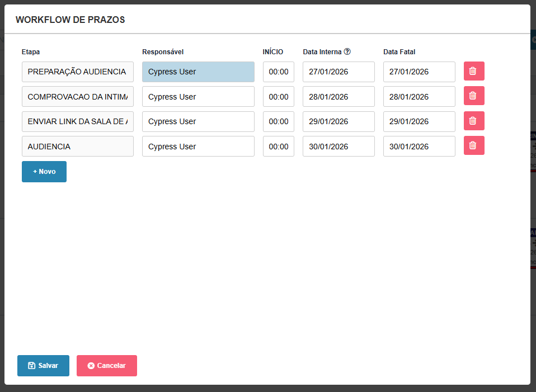536x392 pixels.
Task: Select the Data Fatal field with 30/01/2026
Action: click(x=419, y=147)
